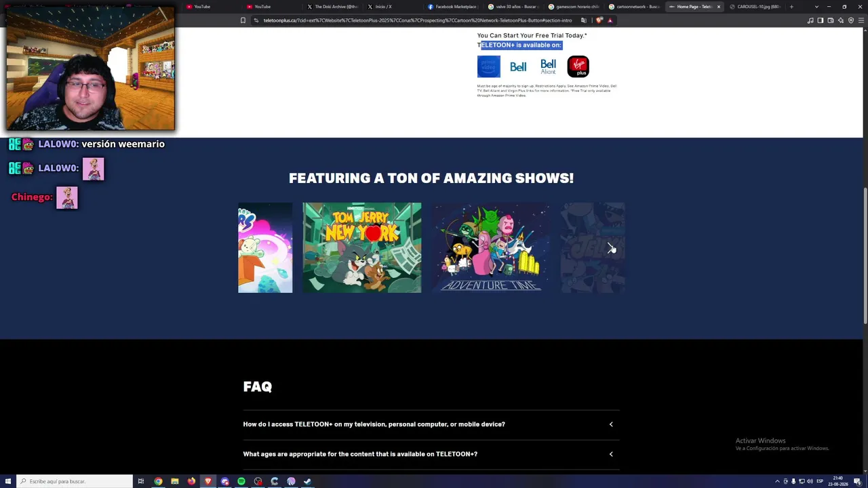Click the blue Bell logo
This screenshot has width=868, height=488.
(x=518, y=67)
